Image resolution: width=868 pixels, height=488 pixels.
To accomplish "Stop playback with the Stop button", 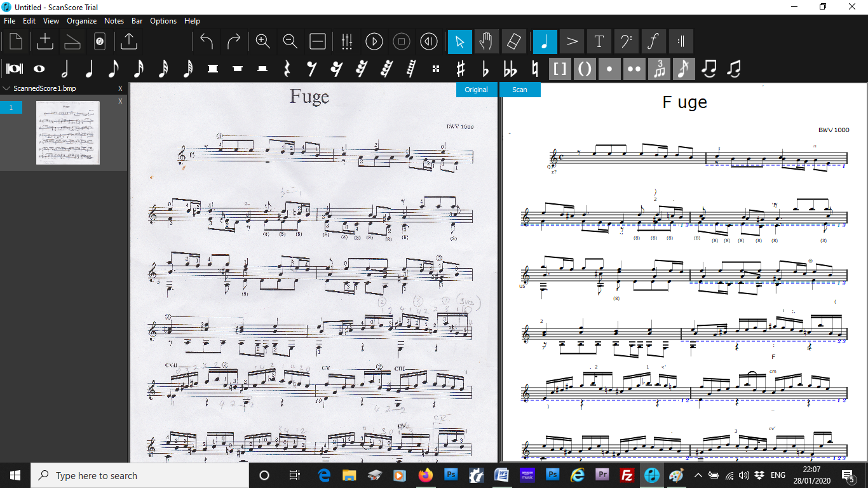I will point(402,42).
